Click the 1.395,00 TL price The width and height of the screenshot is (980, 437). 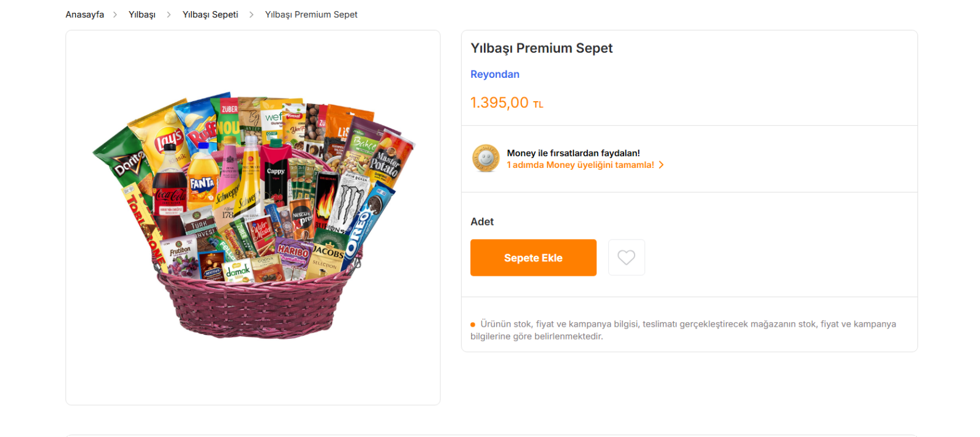click(x=507, y=102)
